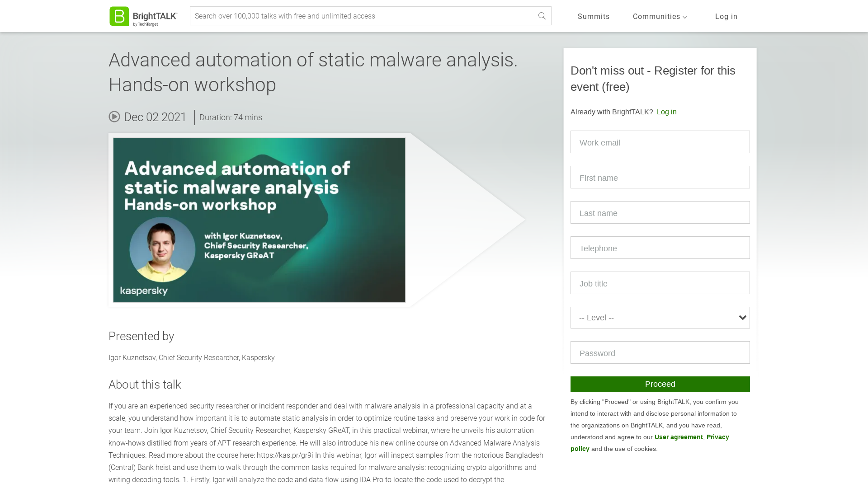The width and height of the screenshot is (868, 488).
Task: Click presenter name Igor Kuznetsov line
Action: [192, 357]
